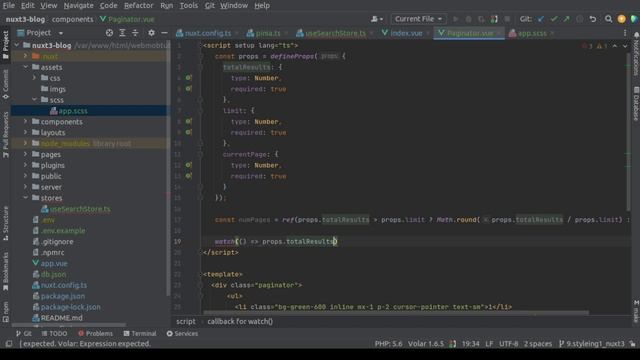Click Git push arrow icon

(x=567, y=19)
